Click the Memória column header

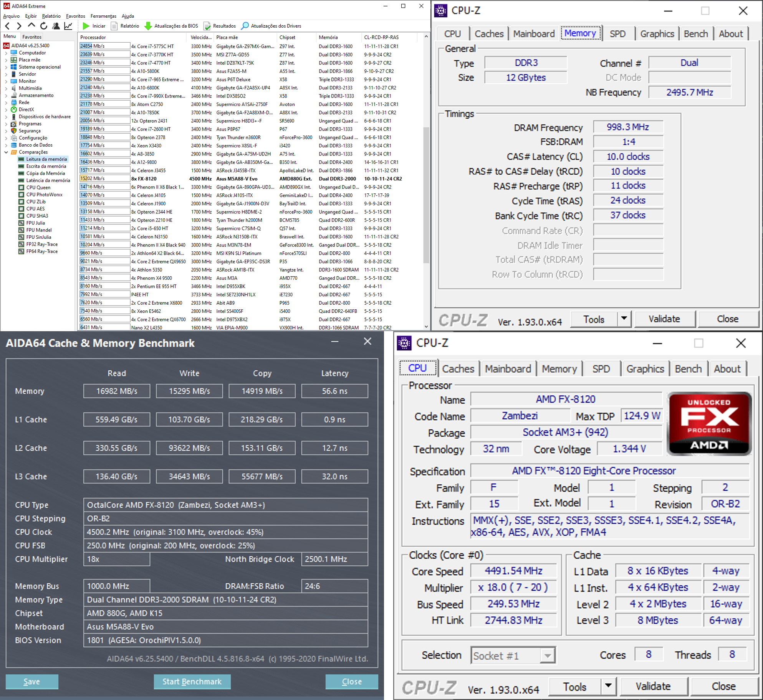pyautogui.click(x=339, y=37)
